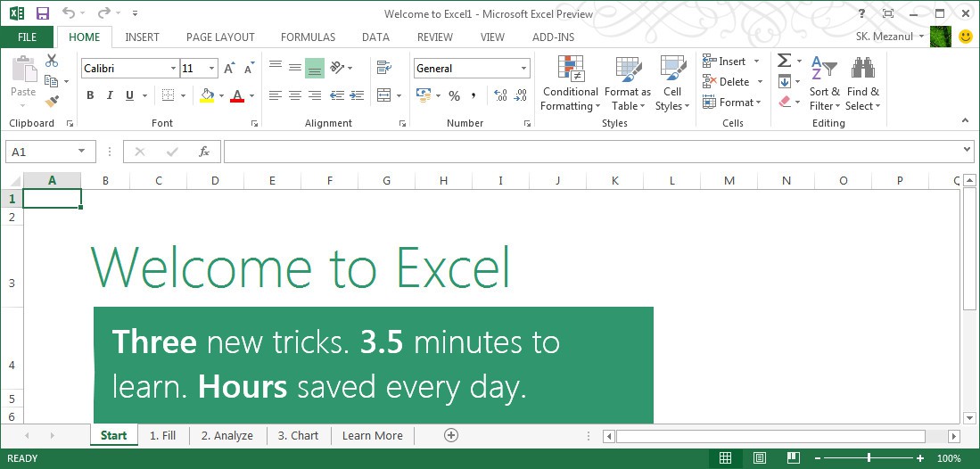
Task: Expand the Name Box dropdown arrow
Action: point(81,152)
